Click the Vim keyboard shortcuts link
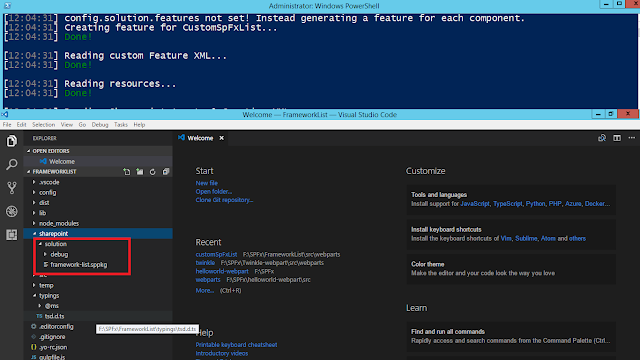 coord(506,238)
